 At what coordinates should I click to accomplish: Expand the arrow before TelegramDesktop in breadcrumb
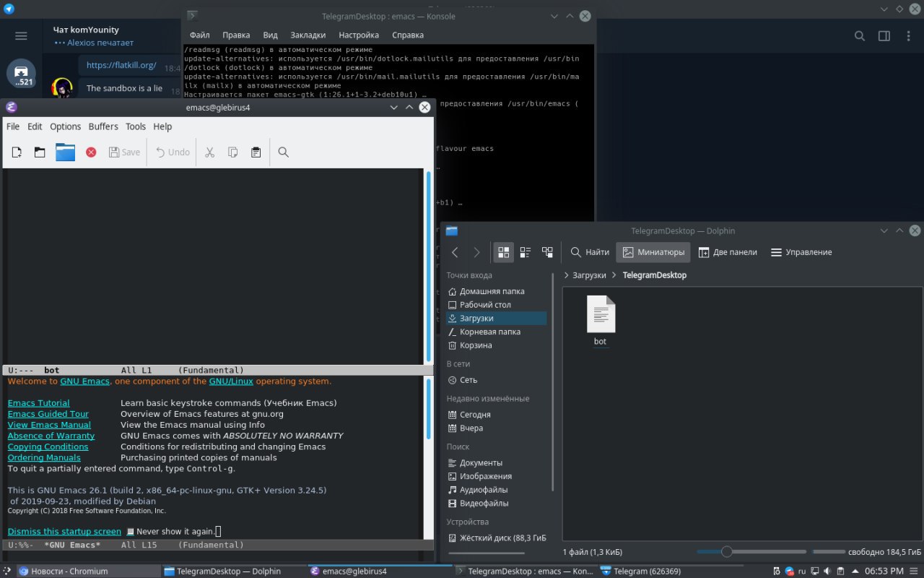coord(614,275)
